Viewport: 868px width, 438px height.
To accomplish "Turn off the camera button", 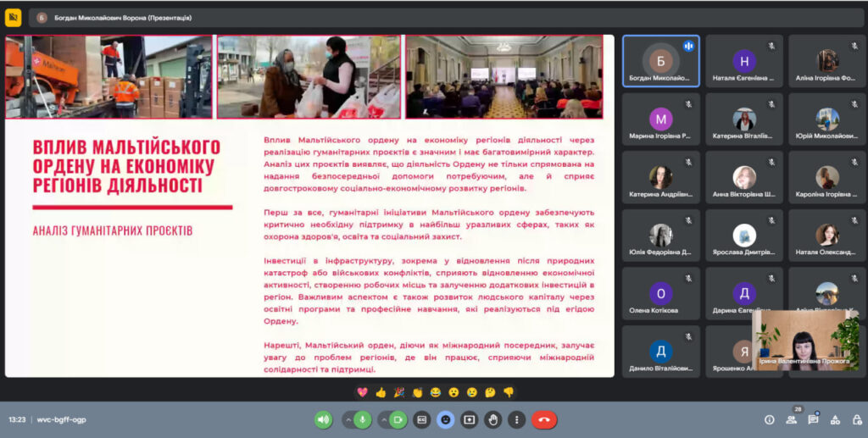I will tap(398, 419).
